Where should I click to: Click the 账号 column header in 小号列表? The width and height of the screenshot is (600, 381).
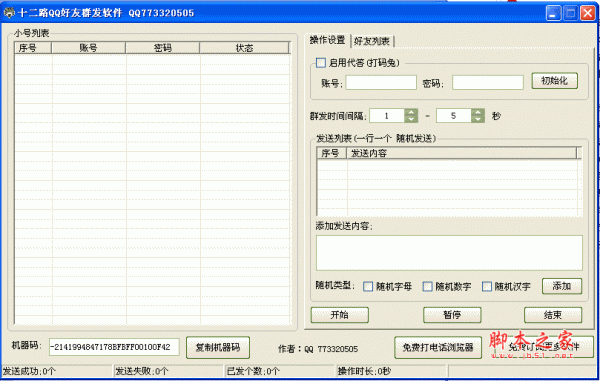[88, 48]
